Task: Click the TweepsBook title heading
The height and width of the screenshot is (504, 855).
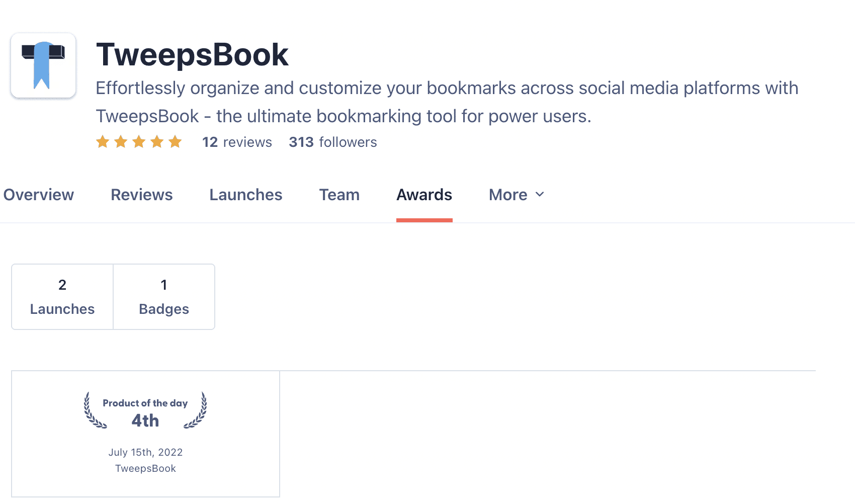Action: coord(192,54)
